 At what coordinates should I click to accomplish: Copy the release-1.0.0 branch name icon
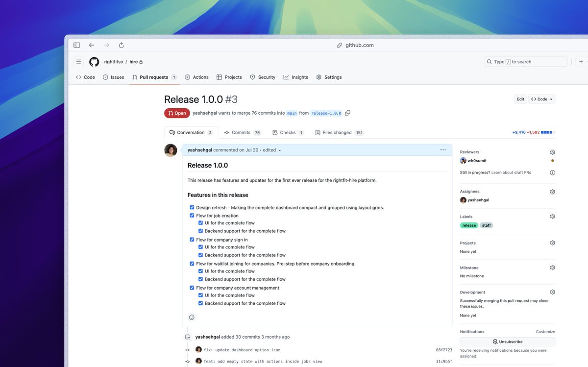(x=347, y=113)
